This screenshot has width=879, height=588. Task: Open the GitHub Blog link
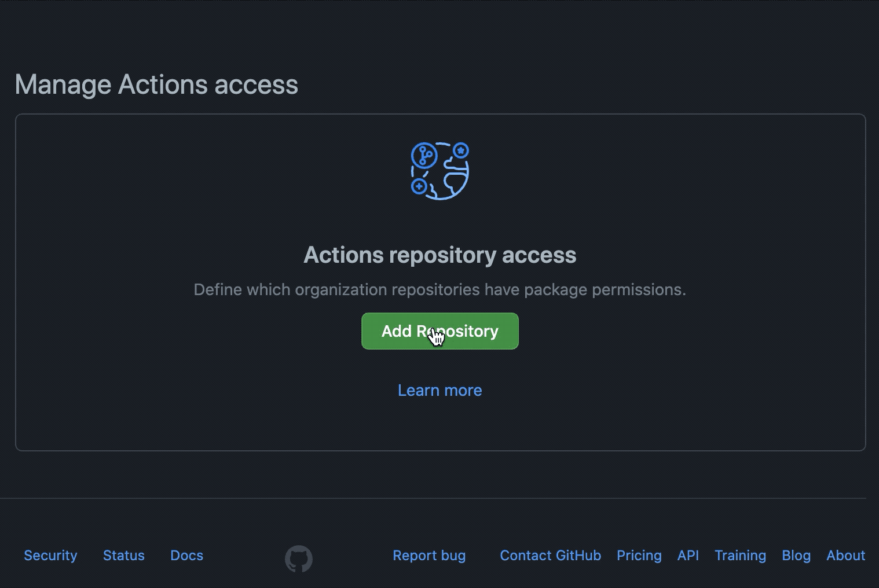point(796,556)
